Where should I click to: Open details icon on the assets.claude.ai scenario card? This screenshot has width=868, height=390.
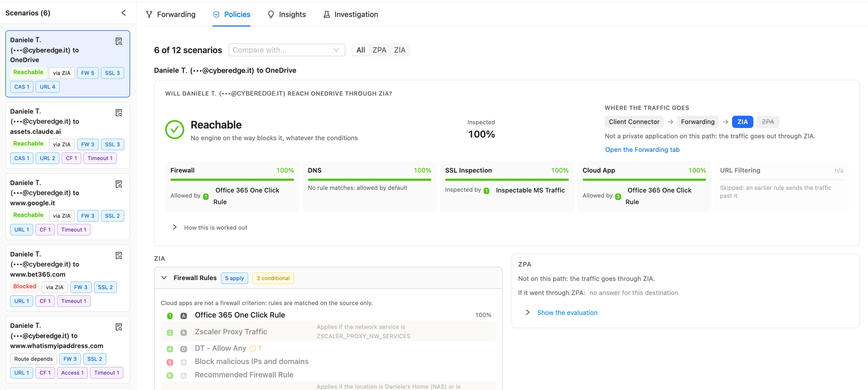tap(119, 113)
